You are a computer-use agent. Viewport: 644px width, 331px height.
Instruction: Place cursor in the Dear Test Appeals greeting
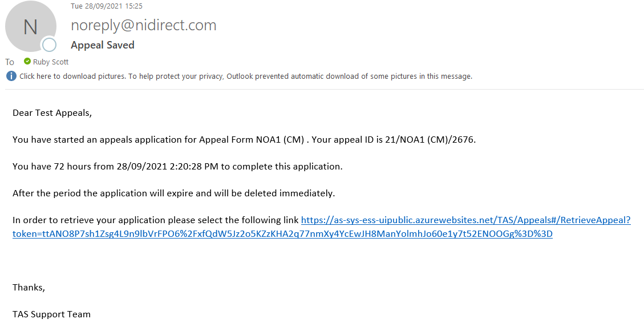pos(52,113)
